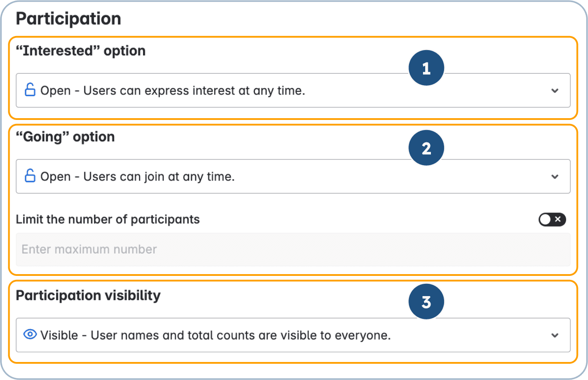Select "Open - Users can join at any time" text
This screenshot has width=588, height=380.
(137, 177)
